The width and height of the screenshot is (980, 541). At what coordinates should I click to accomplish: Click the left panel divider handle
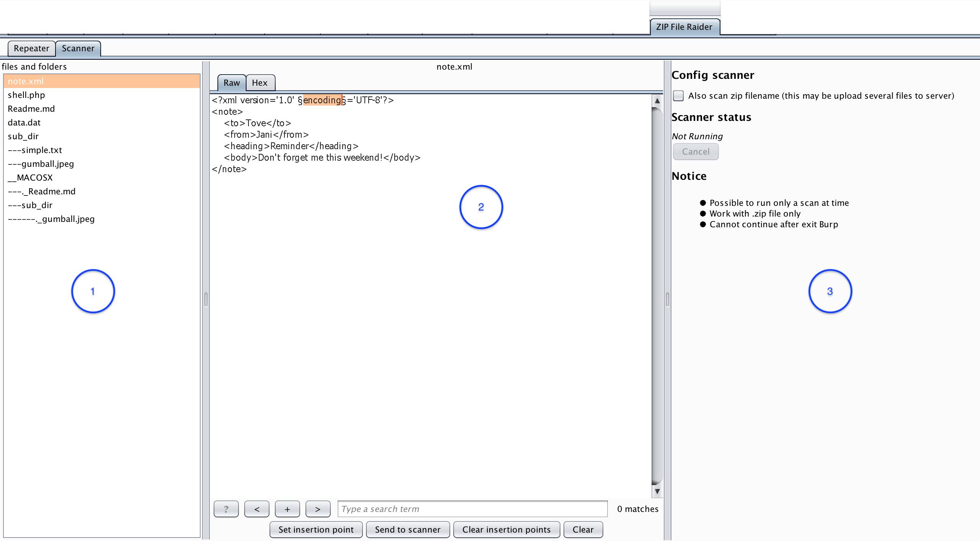coord(206,299)
